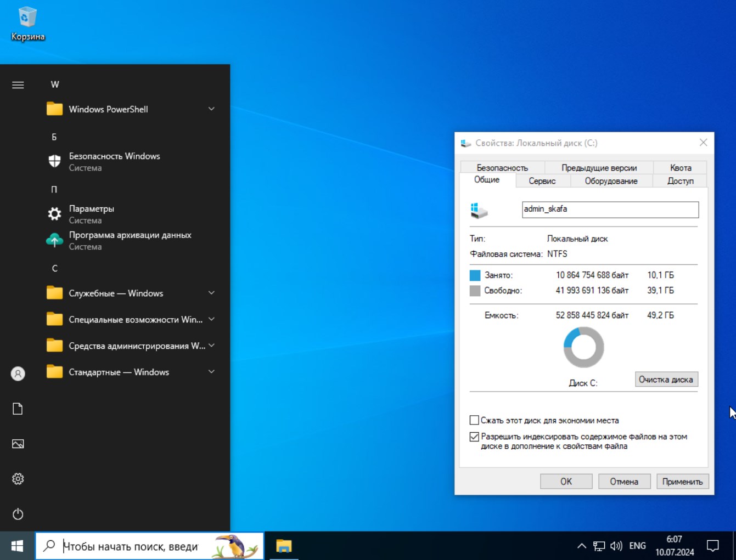
Task: Switch to the Сервис tab
Action: 542,181
